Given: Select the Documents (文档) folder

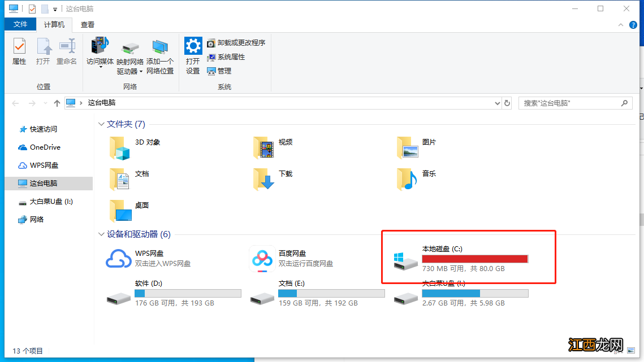Looking at the screenshot, I should coord(119,180).
